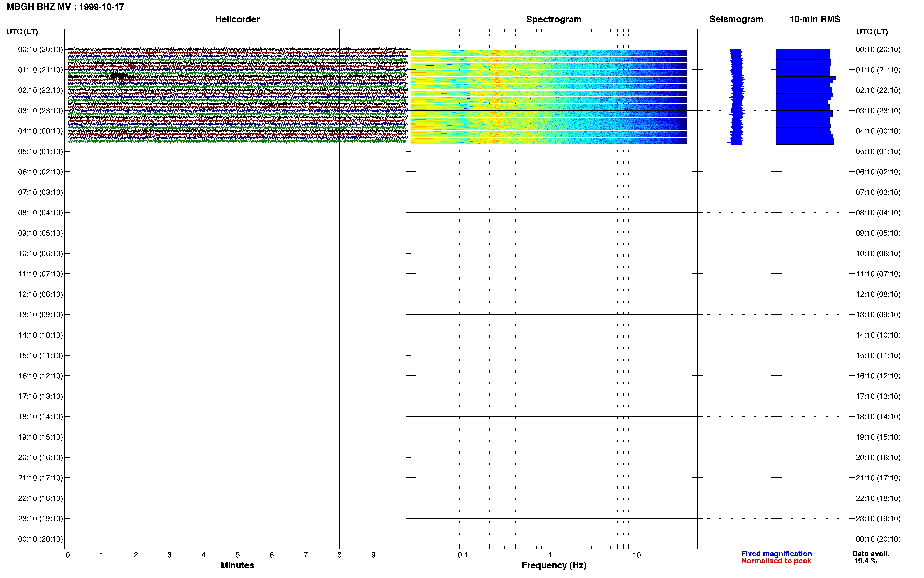
Task: Click the 22:10 (18:10) label beside the RMS panel
Action: [878, 498]
